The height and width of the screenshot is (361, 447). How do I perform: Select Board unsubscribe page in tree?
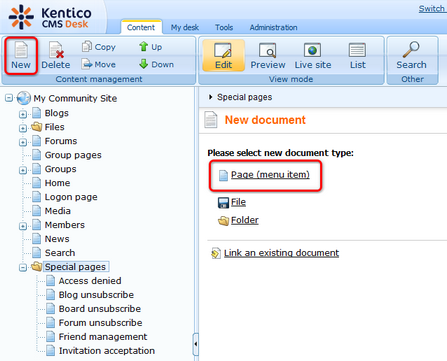pyautogui.click(x=100, y=309)
